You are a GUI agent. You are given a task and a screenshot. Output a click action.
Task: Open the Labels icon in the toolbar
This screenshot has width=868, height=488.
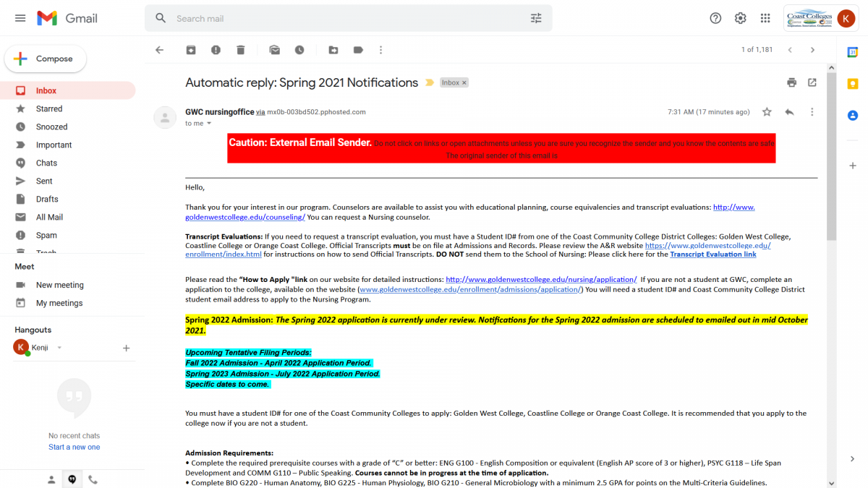click(358, 50)
